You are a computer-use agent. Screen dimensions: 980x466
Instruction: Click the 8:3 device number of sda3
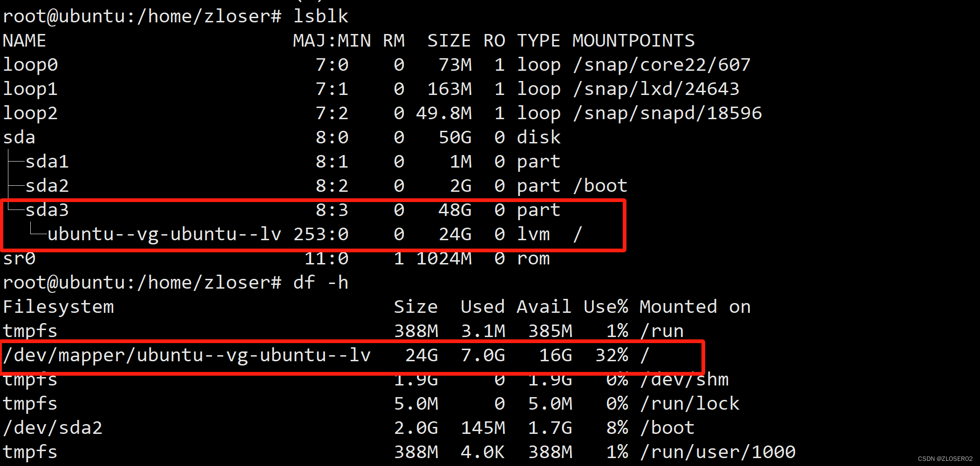(332, 210)
